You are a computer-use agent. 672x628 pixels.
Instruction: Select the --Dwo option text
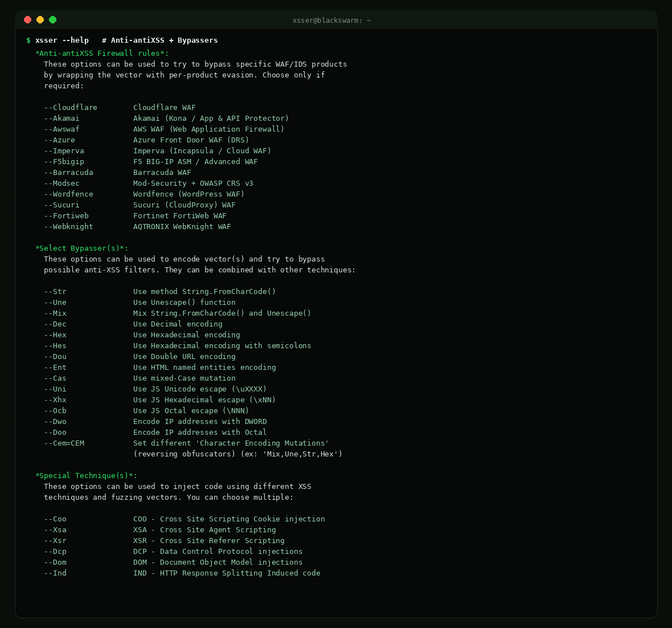(x=55, y=421)
